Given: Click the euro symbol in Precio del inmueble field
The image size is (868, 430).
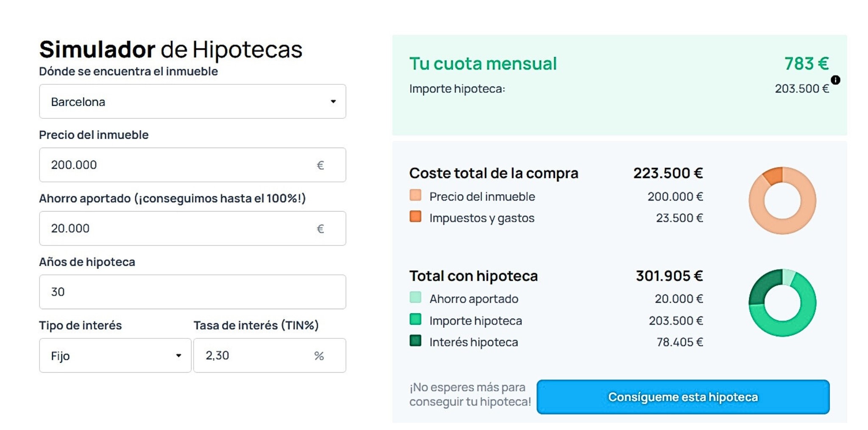Looking at the screenshot, I should [x=321, y=165].
